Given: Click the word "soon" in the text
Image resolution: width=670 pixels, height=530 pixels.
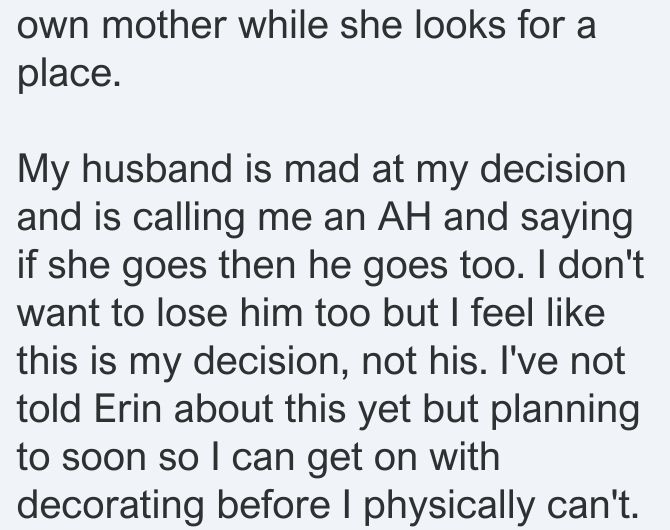Looking at the screenshot, I should click(x=104, y=457).
